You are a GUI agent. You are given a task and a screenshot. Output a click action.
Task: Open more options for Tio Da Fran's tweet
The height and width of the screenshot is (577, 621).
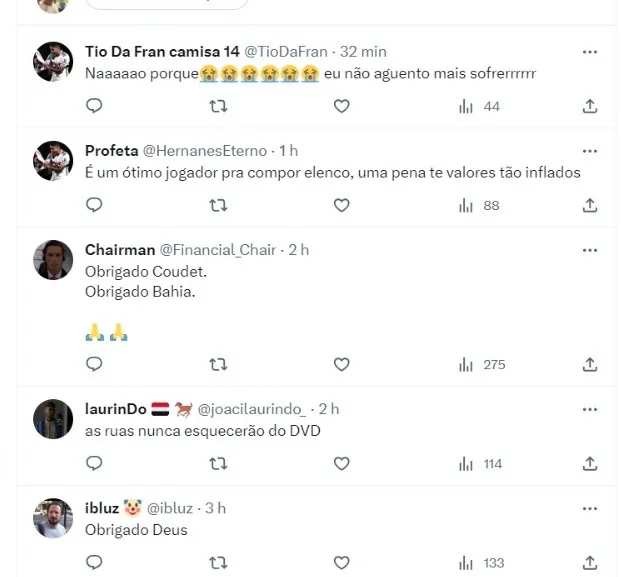pos(590,51)
